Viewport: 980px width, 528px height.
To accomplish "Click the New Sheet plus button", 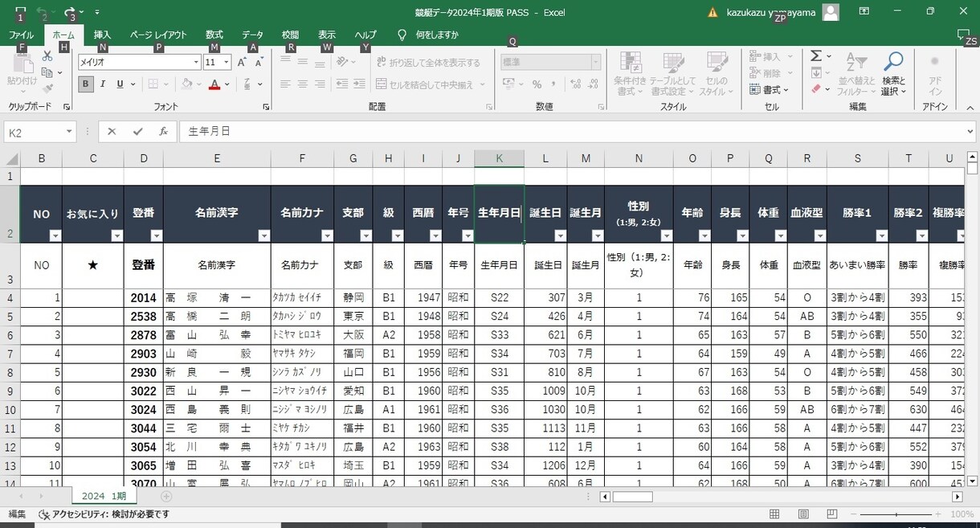I will point(166,497).
